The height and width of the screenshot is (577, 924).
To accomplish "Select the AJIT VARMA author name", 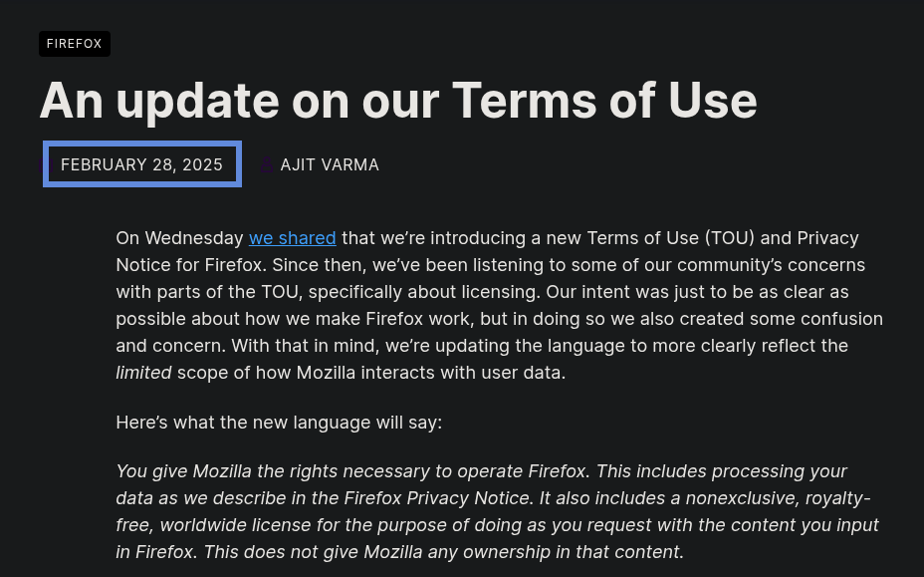I will (330, 164).
